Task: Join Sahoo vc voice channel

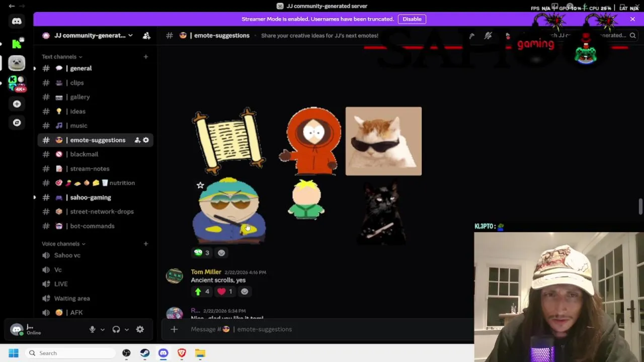Action: [96, 255]
